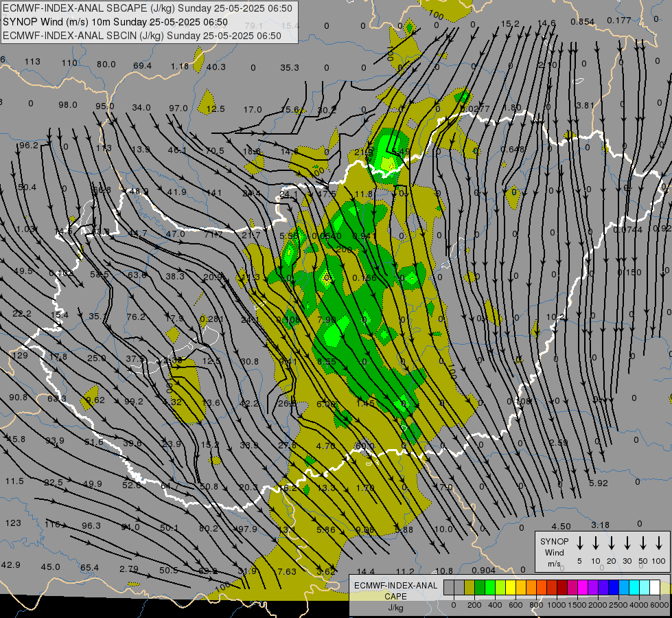Click the SBCIN title line

pos(142,36)
